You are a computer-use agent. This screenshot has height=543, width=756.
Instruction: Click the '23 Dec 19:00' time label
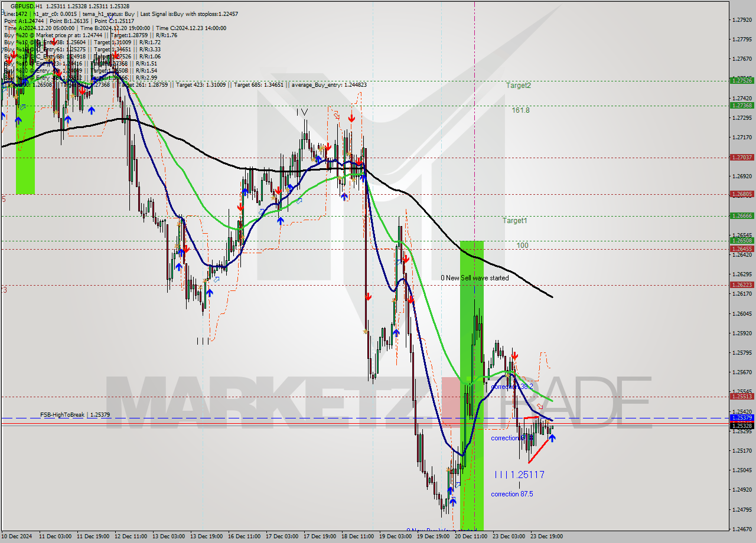(546, 537)
